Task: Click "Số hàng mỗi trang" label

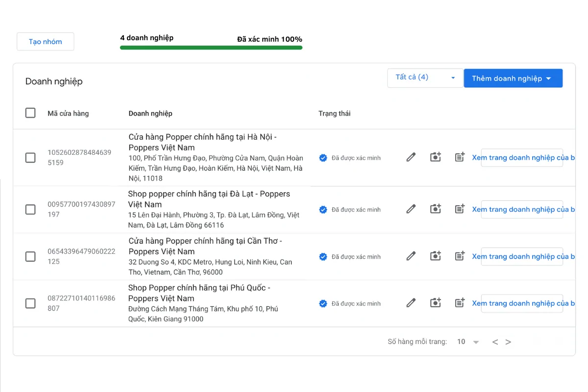Action: coord(417,342)
